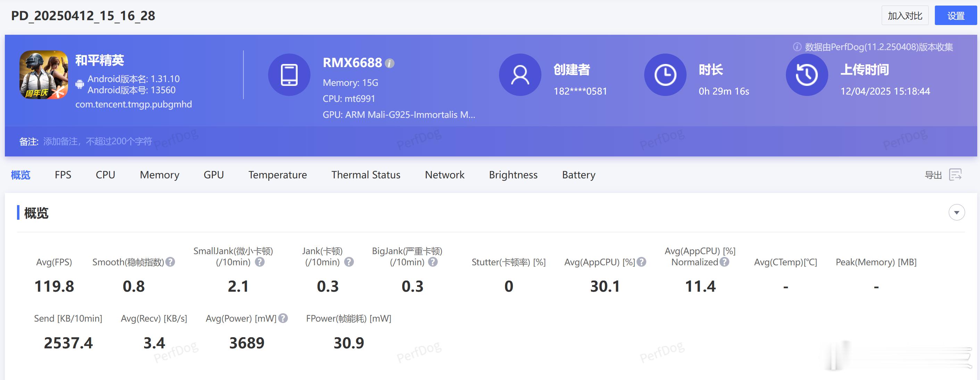Click the Normalized AppCPU value 11.4

point(700,286)
